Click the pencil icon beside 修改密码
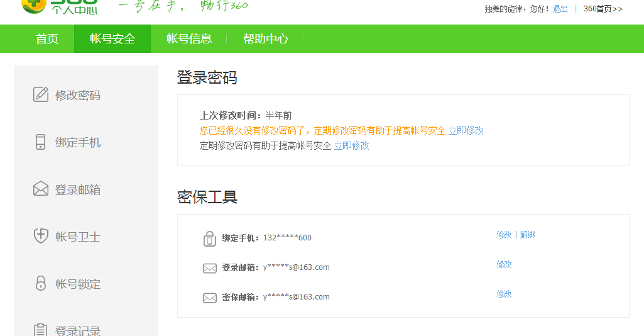The image size is (644, 336). pos(41,94)
